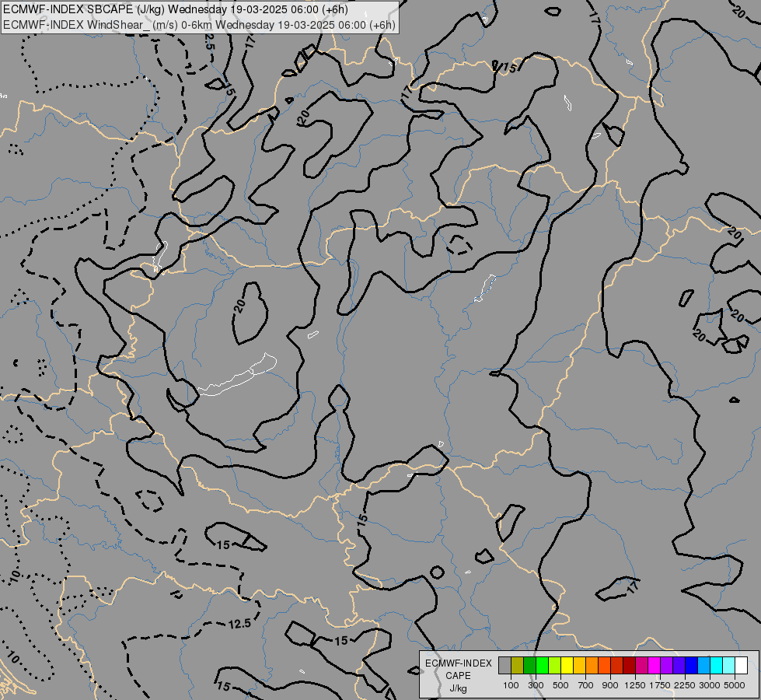The width and height of the screenshot is (761, 700).
Task: Pick the pink-crimson swatch after 1250
Action: click(641, 666)
